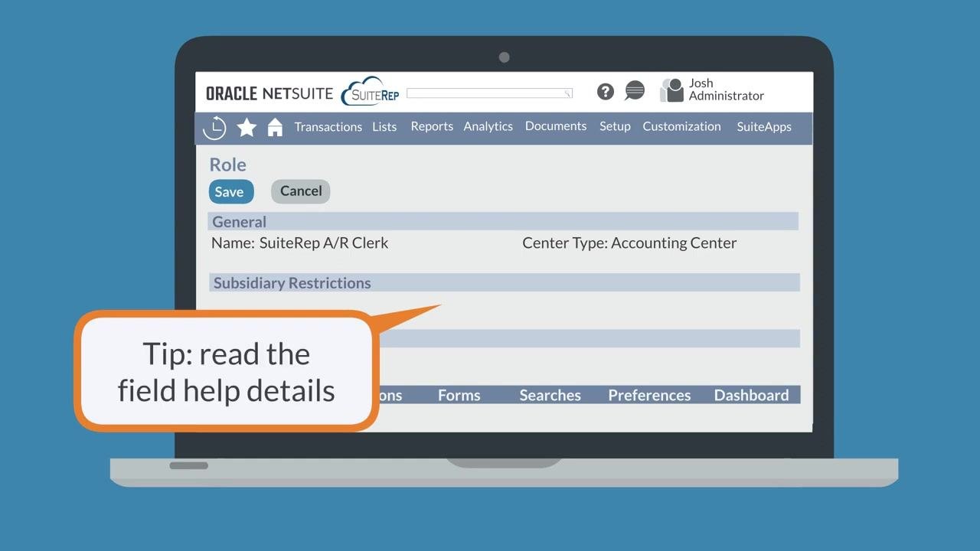This screenshot has height=551, width=980.
Task: Open the Documents menu
Action: (556, 126)
